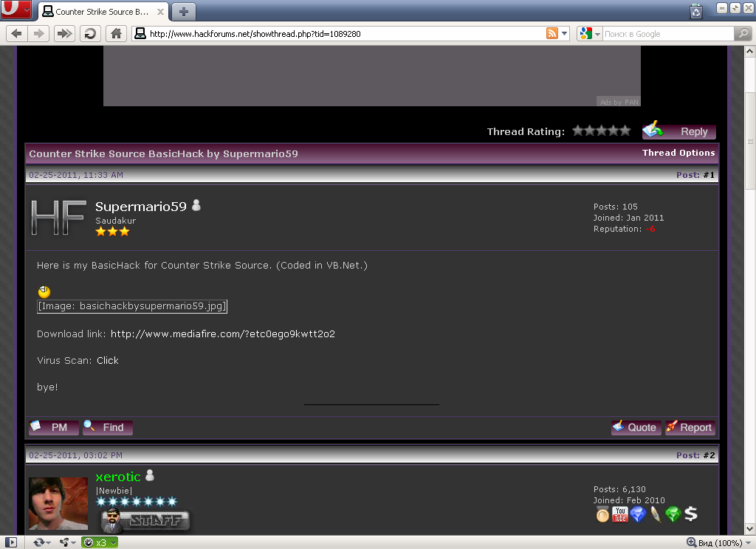Click the page scrollbar thumb
756x549 pixels.
pyautogui.click(x=750, y=141)
